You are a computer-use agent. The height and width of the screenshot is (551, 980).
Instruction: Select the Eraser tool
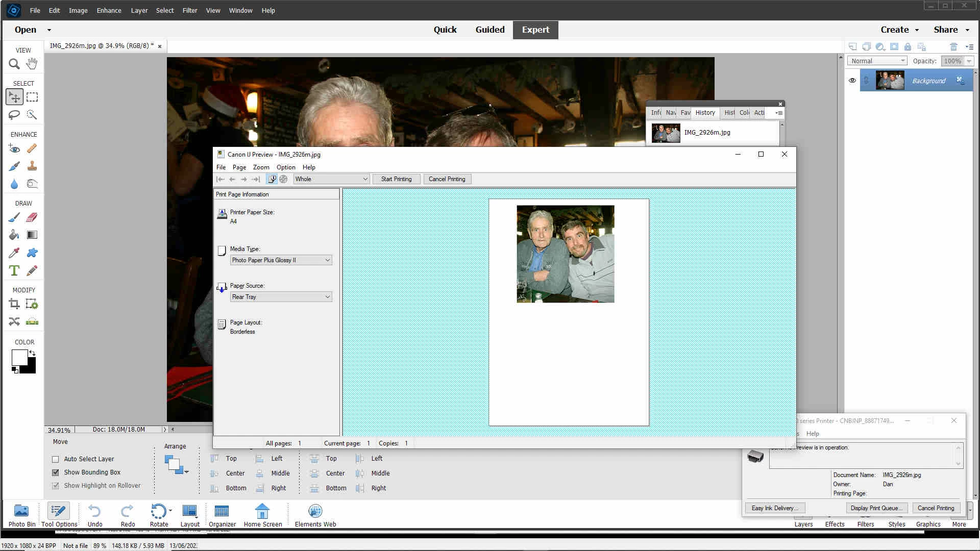(32, 217)
